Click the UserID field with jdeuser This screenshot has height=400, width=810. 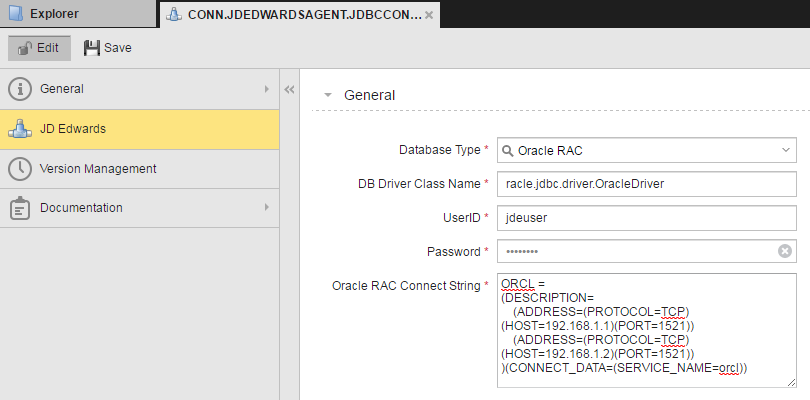[x=647, y=218]
